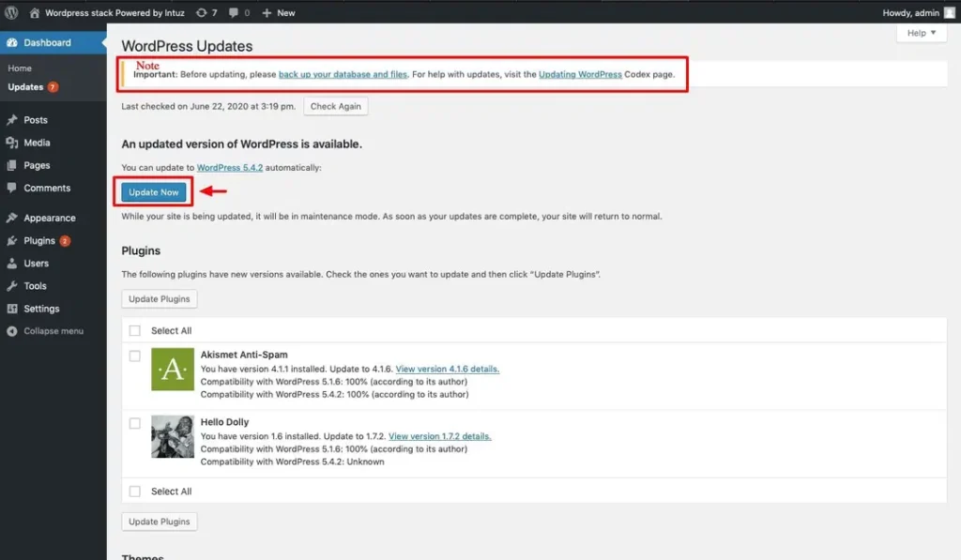
Task: Open the comments bubble icon in admin bar
Action: coord(234,12)
